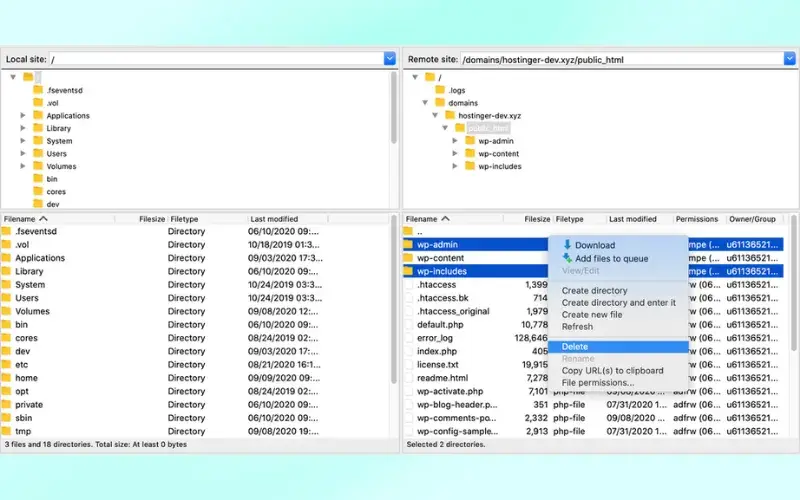Click Refresh in the context menu

click(x=577, y=327)
